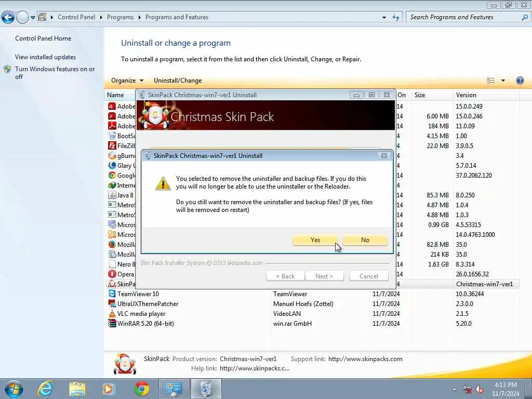Refresh the Programs and Features view

tap(395, 17)
